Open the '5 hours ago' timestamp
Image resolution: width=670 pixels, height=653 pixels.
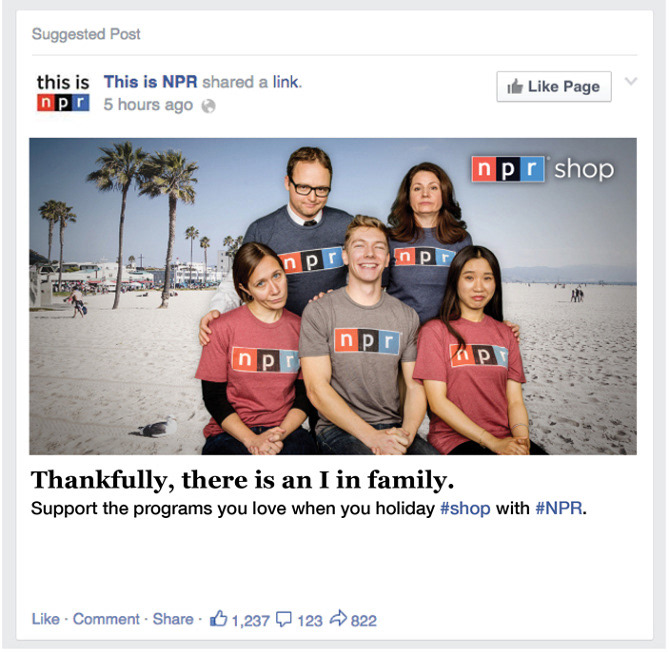tap(148, 105)
